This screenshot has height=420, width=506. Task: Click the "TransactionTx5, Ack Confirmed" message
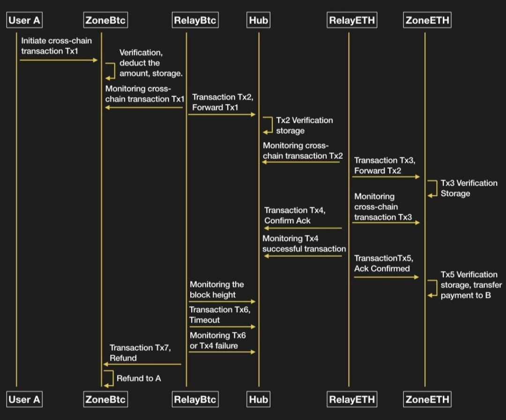383,263
